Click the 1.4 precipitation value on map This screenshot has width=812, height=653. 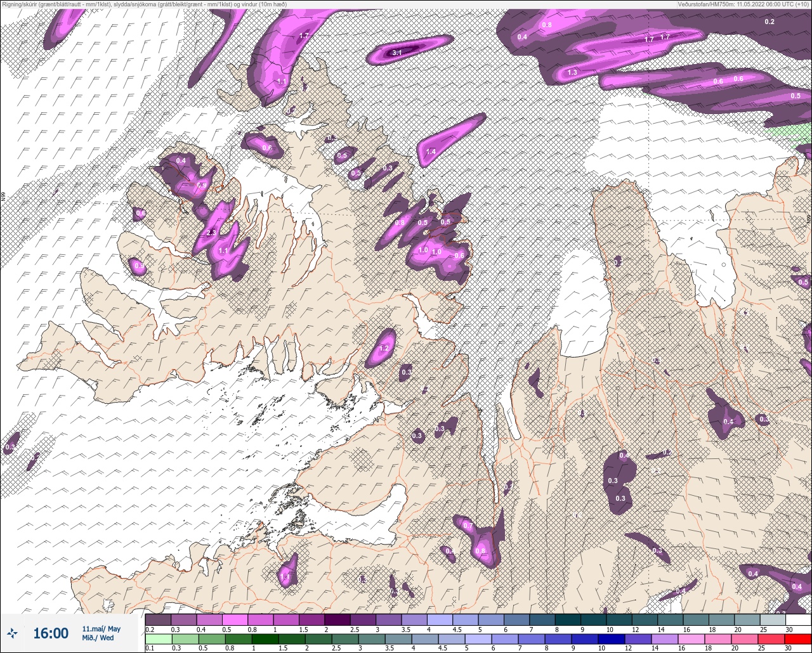click(431, 152)
